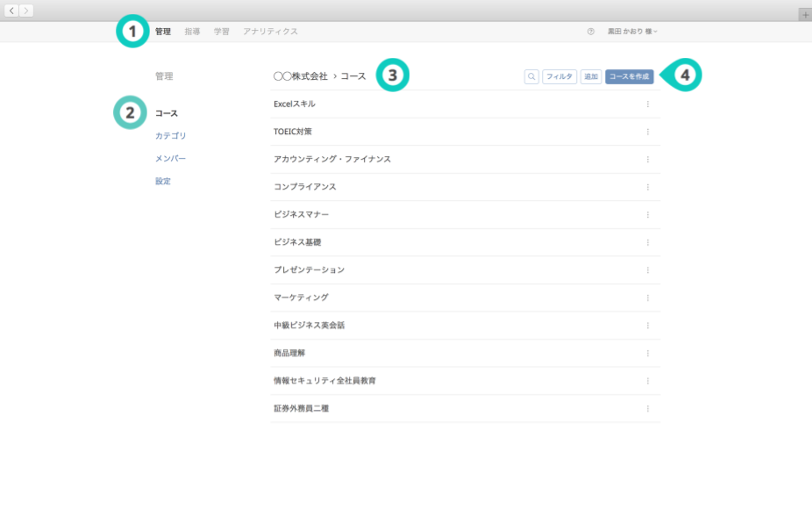
Task: Open options menu for Excelスキル course
Action: (648, 104)
